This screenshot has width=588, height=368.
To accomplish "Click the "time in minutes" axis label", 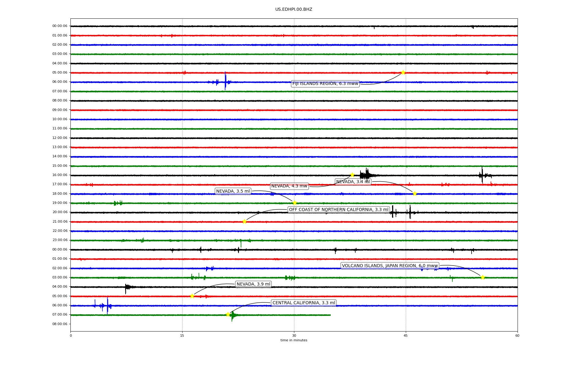I will tap(294, 340).
